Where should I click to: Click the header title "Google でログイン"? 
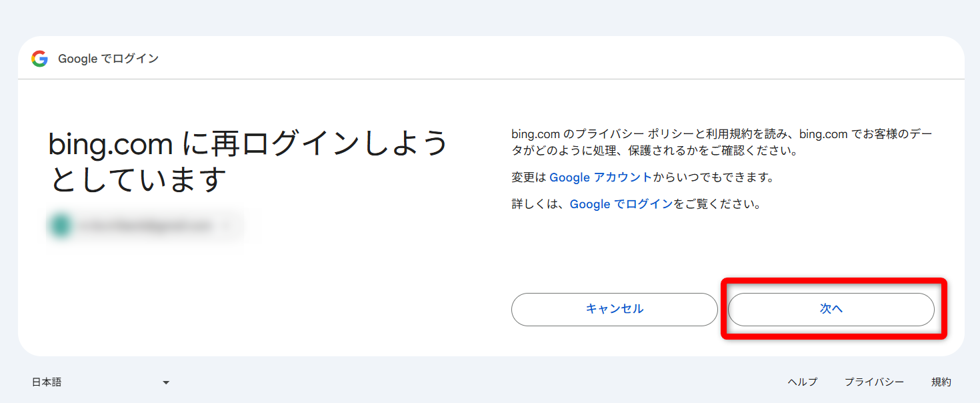click(108, 59)
